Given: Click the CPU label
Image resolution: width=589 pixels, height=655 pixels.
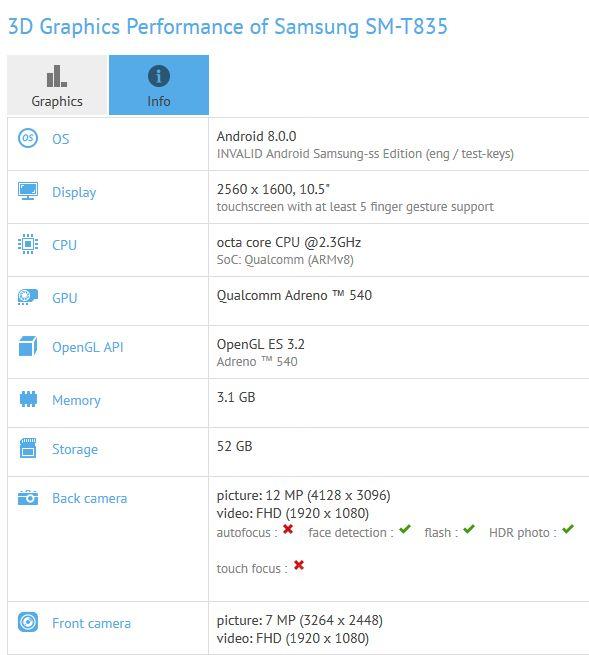Looking at the screenshot, I should tap(64, 245).
